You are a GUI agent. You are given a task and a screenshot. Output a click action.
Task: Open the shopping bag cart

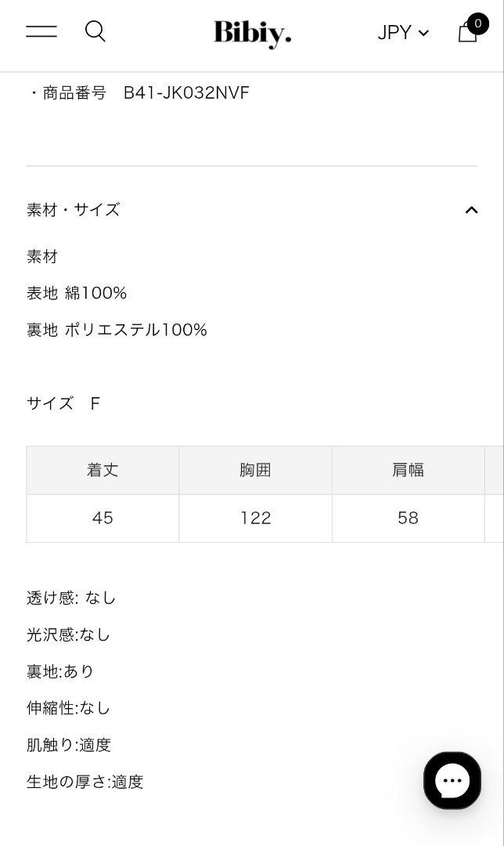pyautogui.click(x=467, y=32)
